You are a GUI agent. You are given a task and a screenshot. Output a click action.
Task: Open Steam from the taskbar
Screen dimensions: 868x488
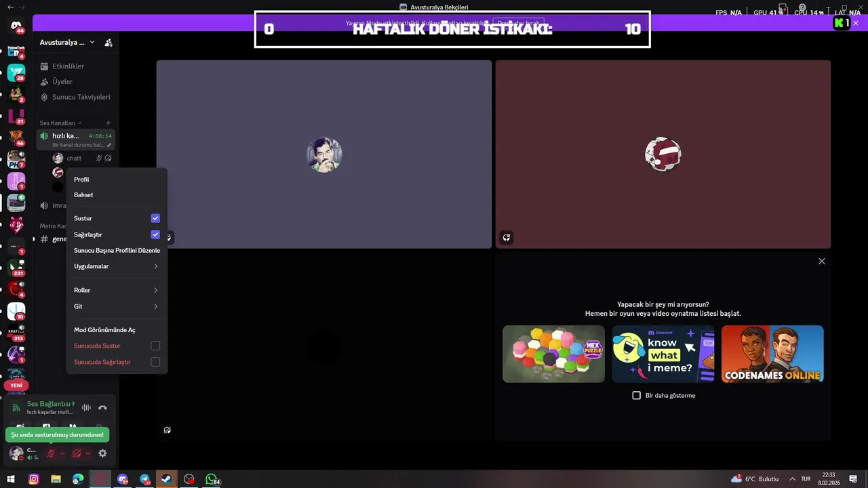click(x=165, y=479)
